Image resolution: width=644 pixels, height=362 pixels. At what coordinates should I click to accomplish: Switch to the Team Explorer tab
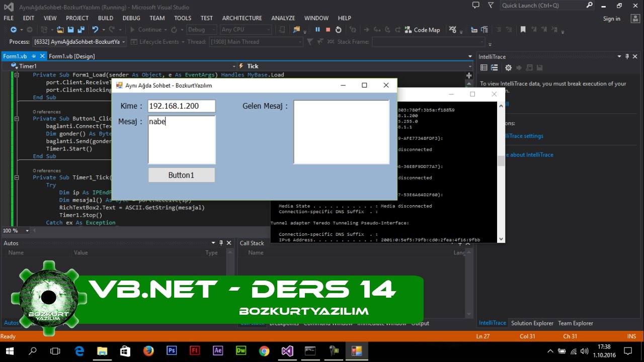pos(576,323)
